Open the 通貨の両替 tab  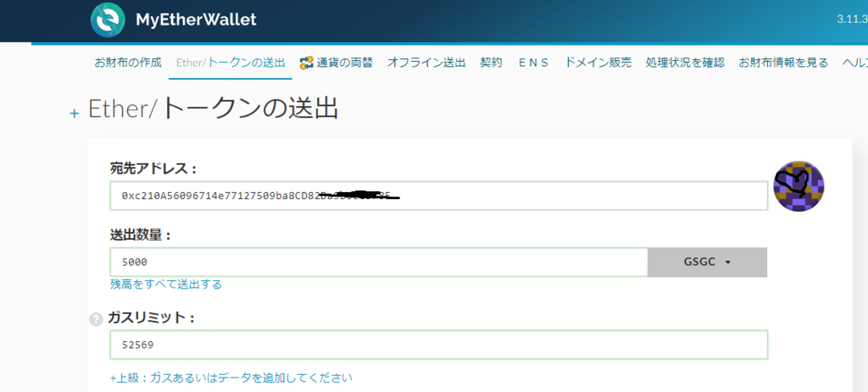(344, 63)
